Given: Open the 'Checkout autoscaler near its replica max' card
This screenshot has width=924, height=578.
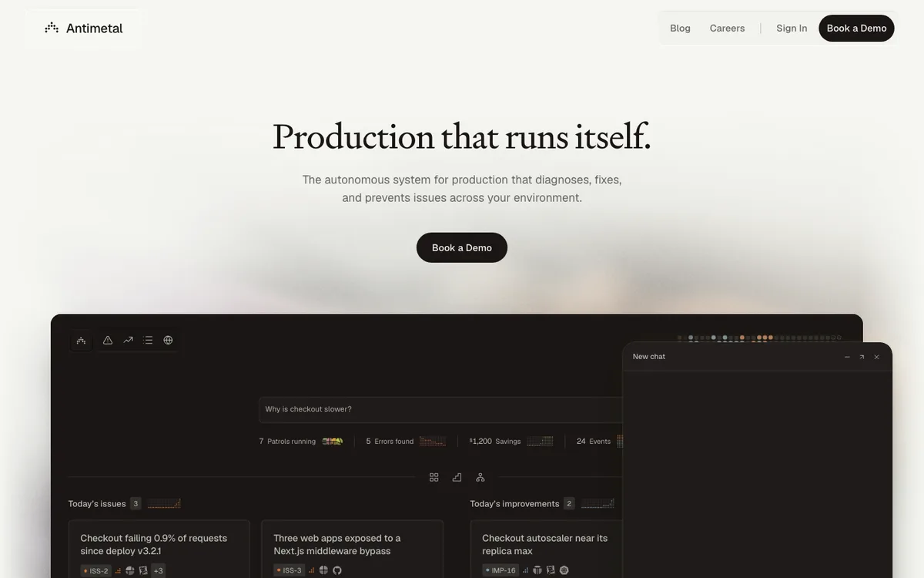Looking at the screenshot, I should click(x=547, y=549).
